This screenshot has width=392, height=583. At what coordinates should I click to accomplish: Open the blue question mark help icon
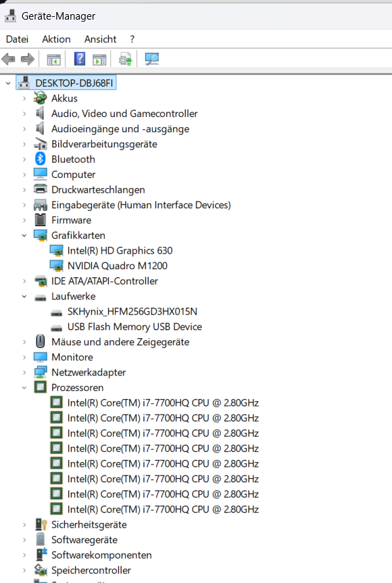(80, 59)
